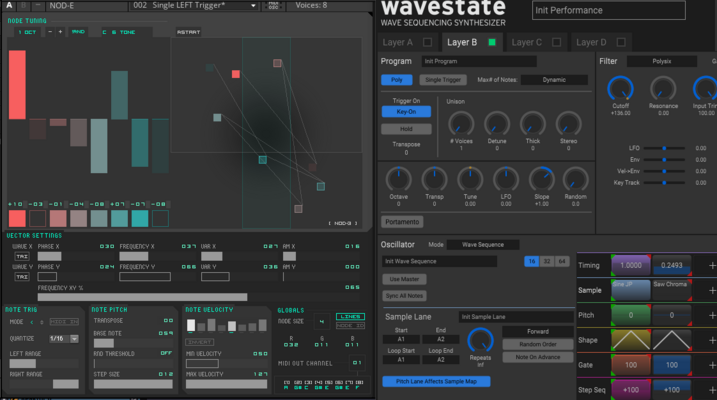Image resolution: width=717 pixels, height=400 pixels.
Task: Select the bright teal node color swatch
Action: point(140,219)
